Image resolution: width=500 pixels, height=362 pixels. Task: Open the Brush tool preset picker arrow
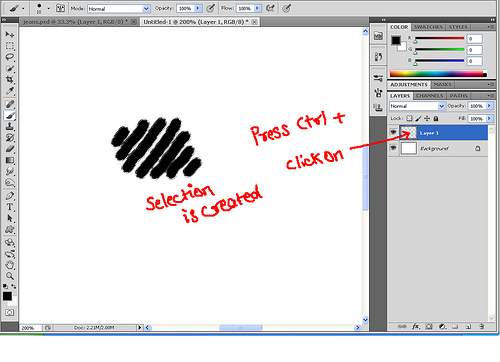[23, 8]
